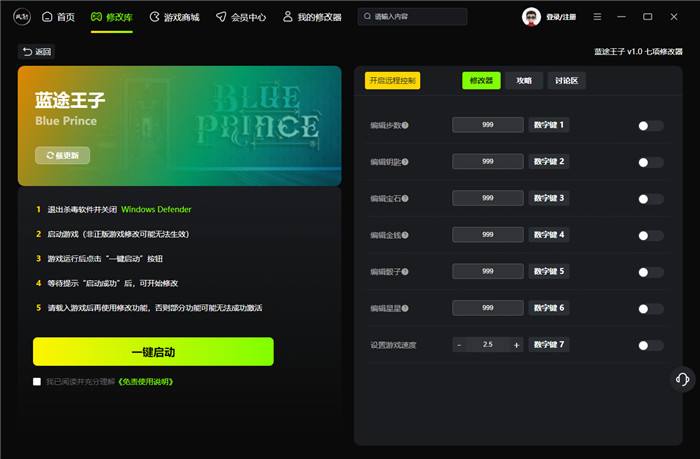Select the 修改库 trainer library tab
This screenshot has width=700, height=459.
click(112, 17)
